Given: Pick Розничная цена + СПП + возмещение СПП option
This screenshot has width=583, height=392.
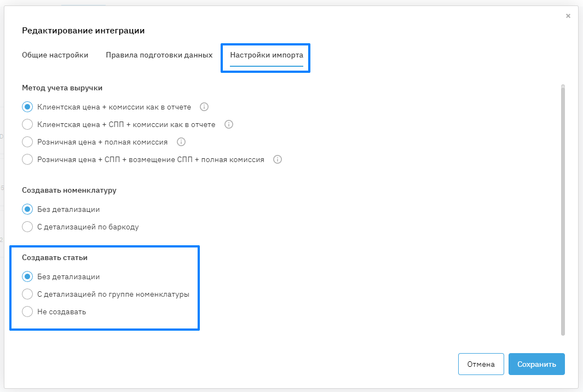Looking at the screenshot, I should [27, 160].
